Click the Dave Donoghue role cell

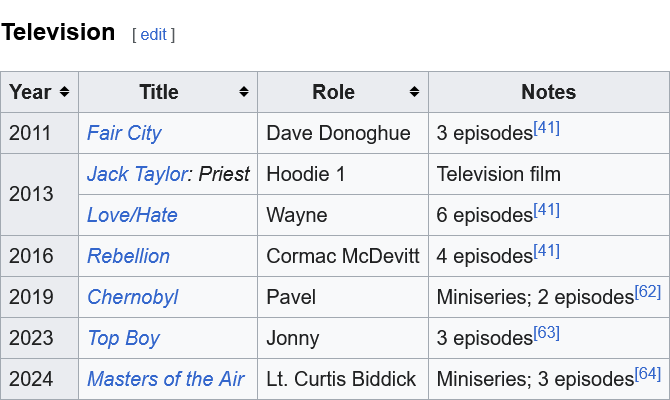[x=338, y=133]
